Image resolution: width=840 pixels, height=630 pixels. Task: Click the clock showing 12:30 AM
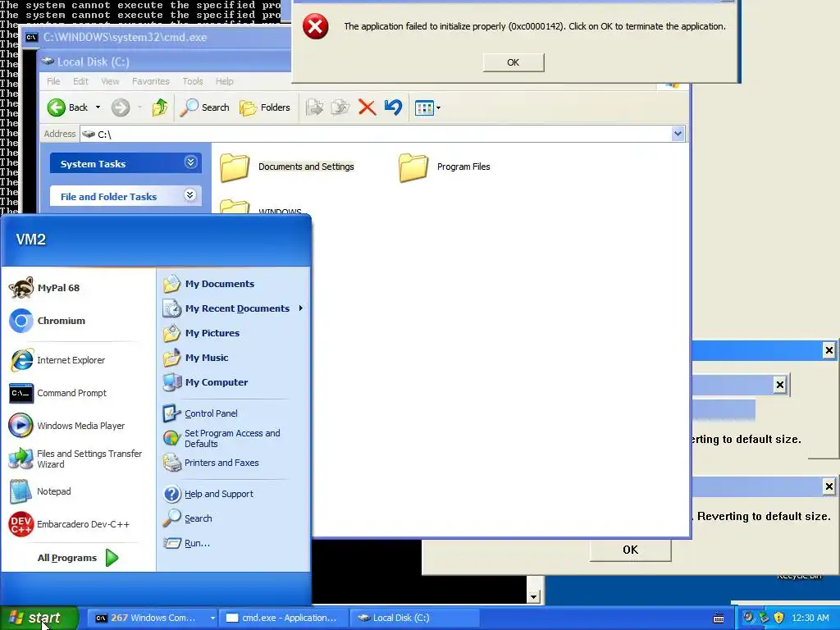coord(810,619)
